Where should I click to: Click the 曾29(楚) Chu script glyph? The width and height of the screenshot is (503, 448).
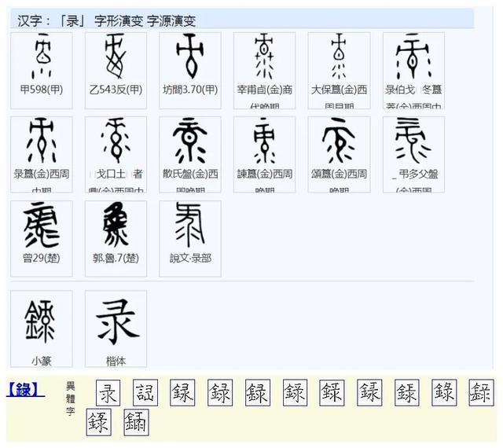(41, 225)
